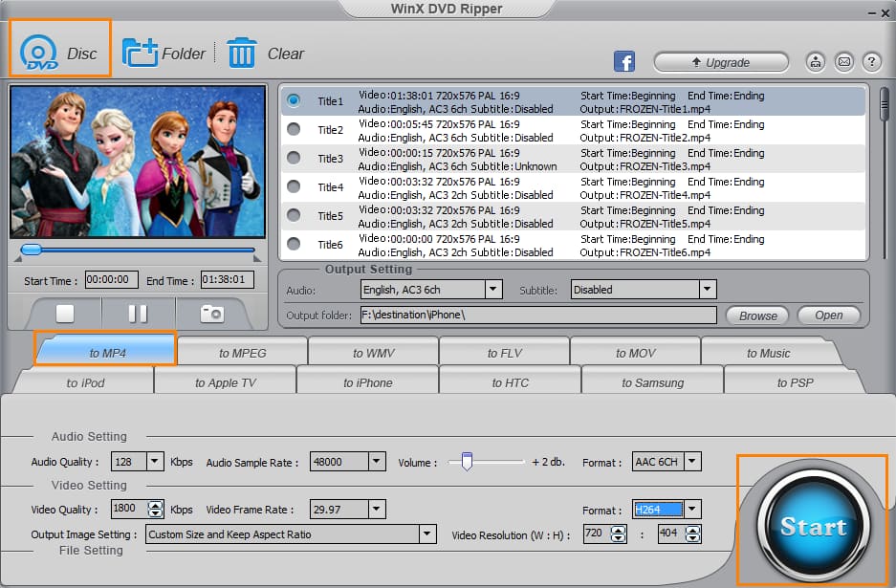Load a DVD with the Disc button
This screenshot has width=896, height=588.
59,49
